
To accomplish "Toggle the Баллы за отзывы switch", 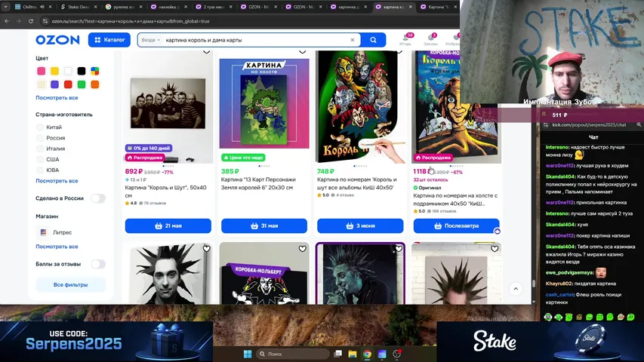I will [98, 264].
